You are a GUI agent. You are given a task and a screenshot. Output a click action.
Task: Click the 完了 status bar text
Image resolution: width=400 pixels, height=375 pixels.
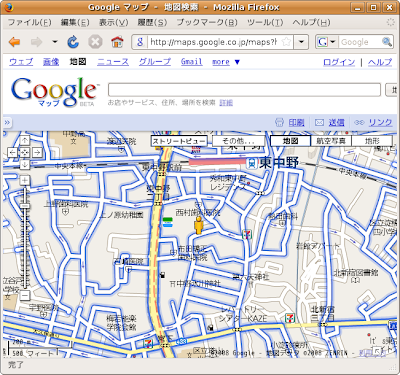16,365
